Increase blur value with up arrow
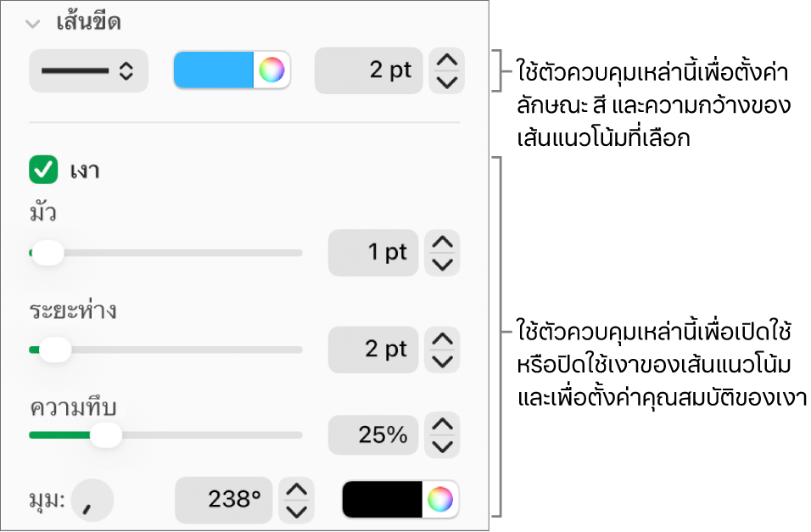 coord(442,241)
